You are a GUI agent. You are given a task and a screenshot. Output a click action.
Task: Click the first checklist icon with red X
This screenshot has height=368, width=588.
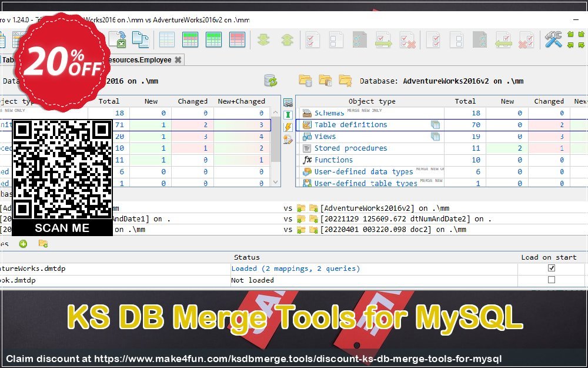[x=407, y=39]
